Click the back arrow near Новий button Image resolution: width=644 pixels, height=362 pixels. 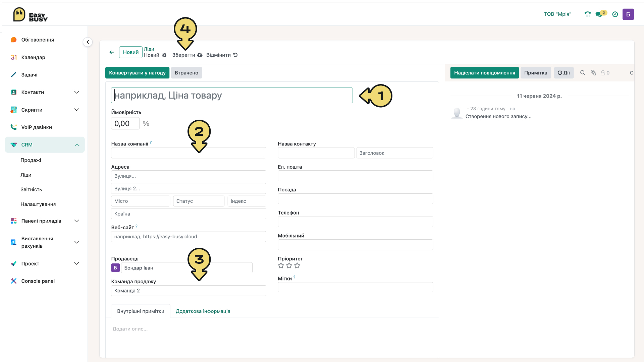point(111,52)
